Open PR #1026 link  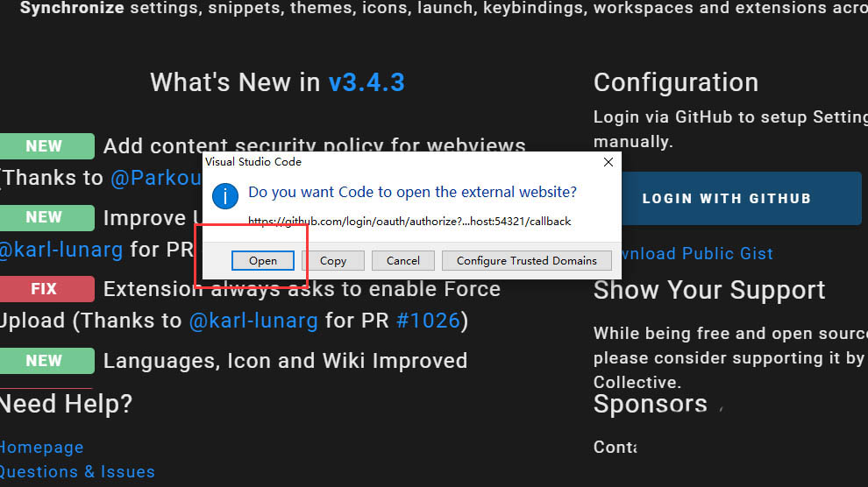429,321
